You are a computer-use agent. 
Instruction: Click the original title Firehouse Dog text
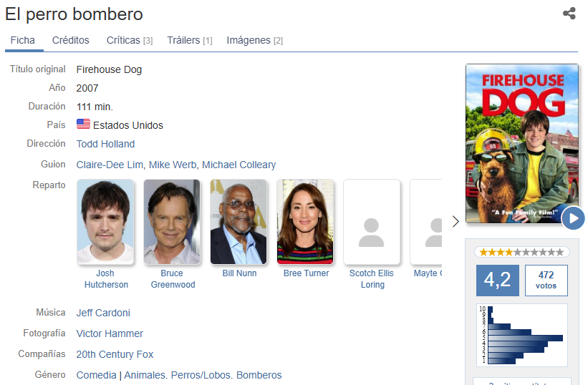pyautogui.click(x=109, y=69)
